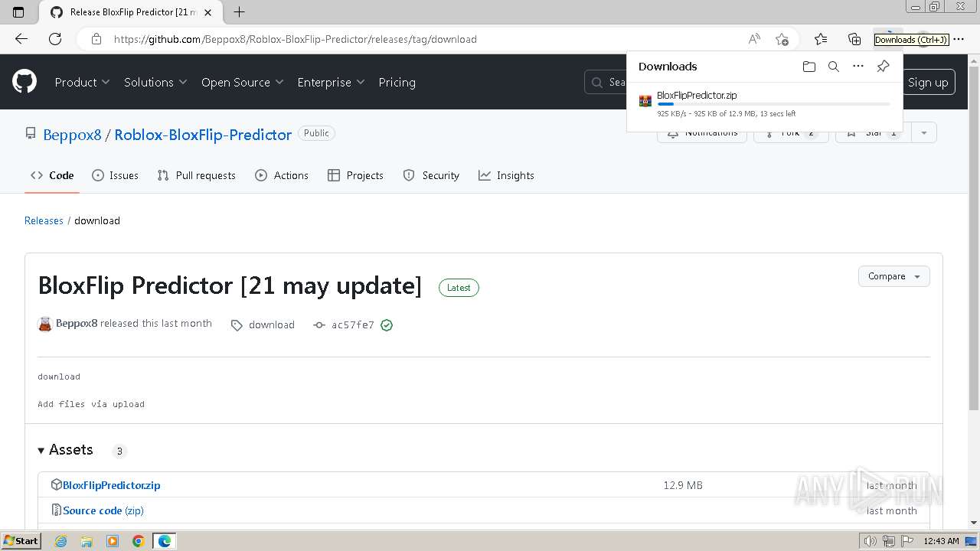Open browser Settings and more menu
Screen dimensions: 980x551
click(x=959, y=39)
